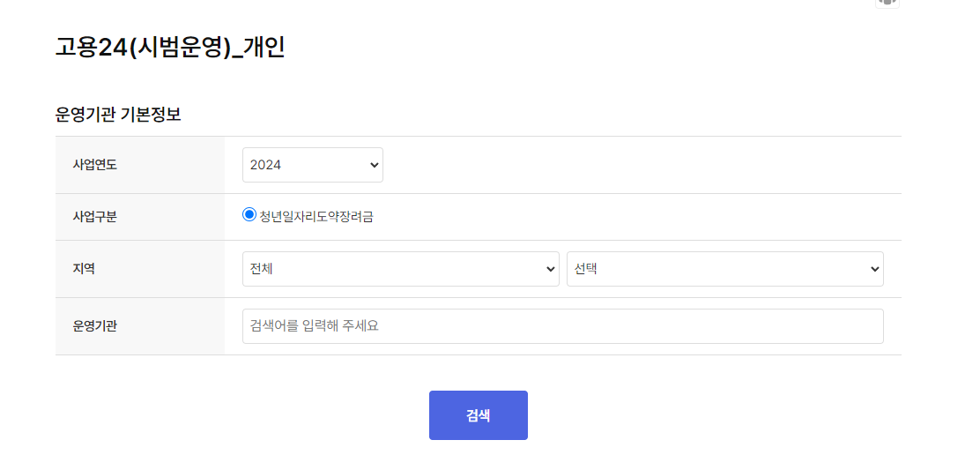Image resolution: width=980 pixels, height=455 pixels.
Task: Click the 운영기관 기본정보 section heading
Action: (x=118, y=115)
